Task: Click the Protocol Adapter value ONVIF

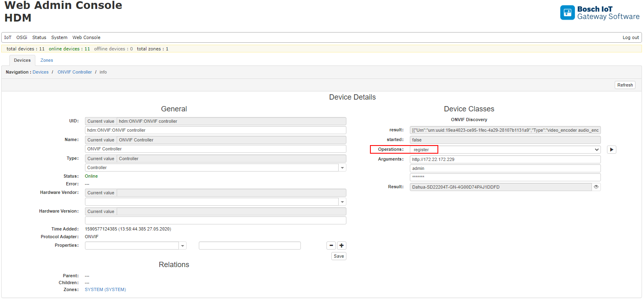Action: (91, 237)
